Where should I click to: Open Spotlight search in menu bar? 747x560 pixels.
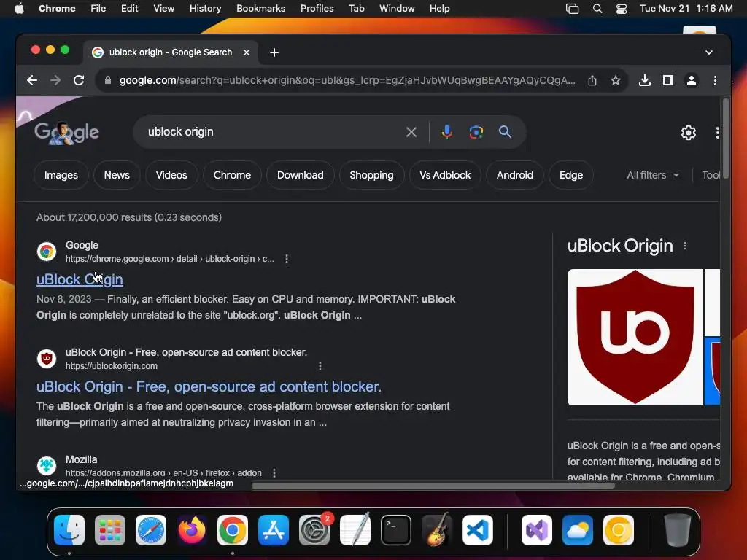click(x=597, y=9)
